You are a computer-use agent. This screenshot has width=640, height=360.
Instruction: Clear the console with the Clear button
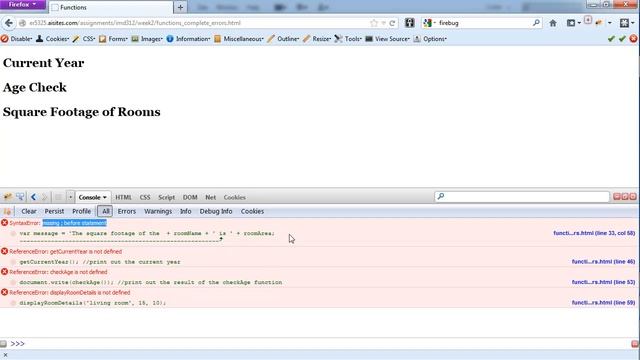29,211
